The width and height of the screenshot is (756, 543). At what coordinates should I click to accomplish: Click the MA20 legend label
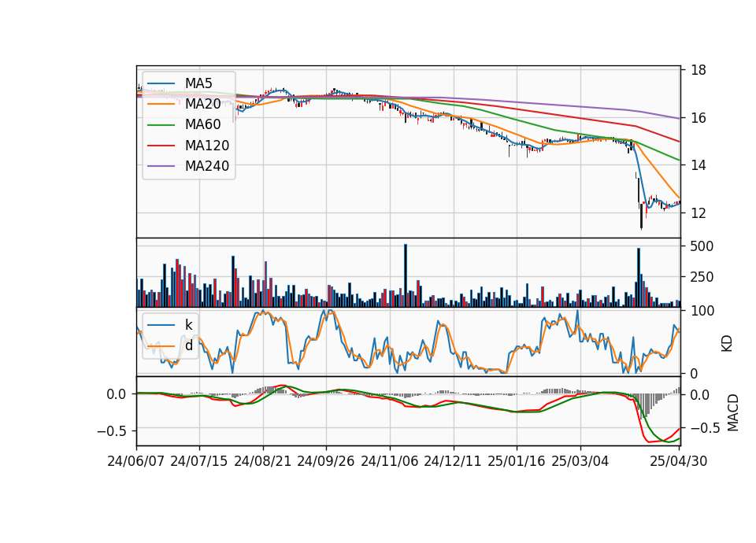(x=202, y=104)
